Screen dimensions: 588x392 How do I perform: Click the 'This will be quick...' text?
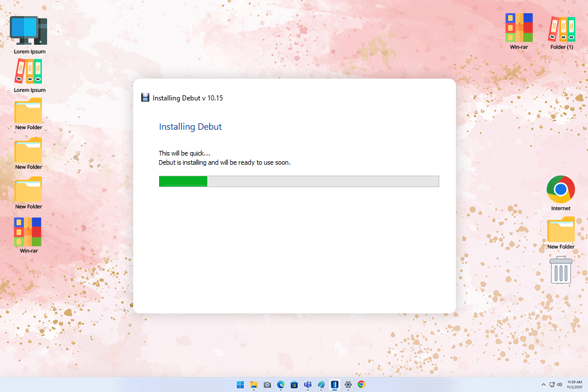(x=184, y=153)
